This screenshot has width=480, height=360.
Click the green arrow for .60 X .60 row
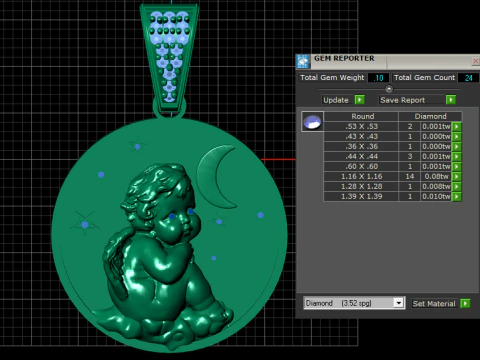pyautogui.click(x=457, y=166)
